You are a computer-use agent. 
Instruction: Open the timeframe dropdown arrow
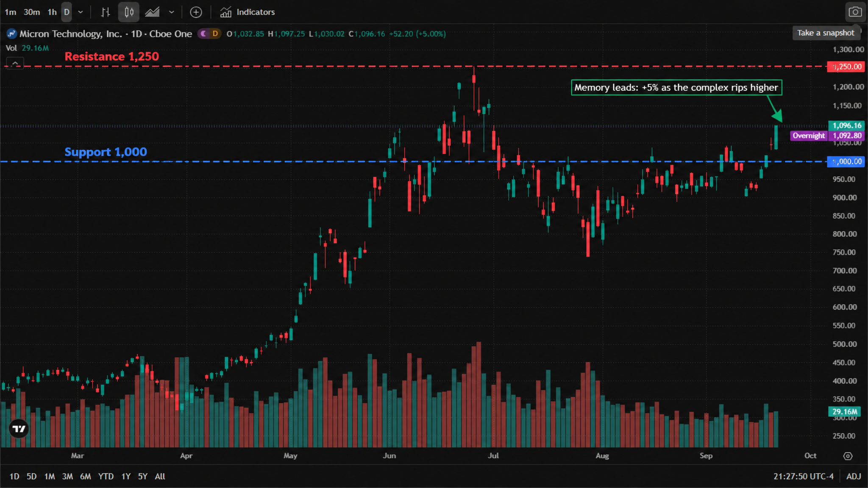click(81, 12)
